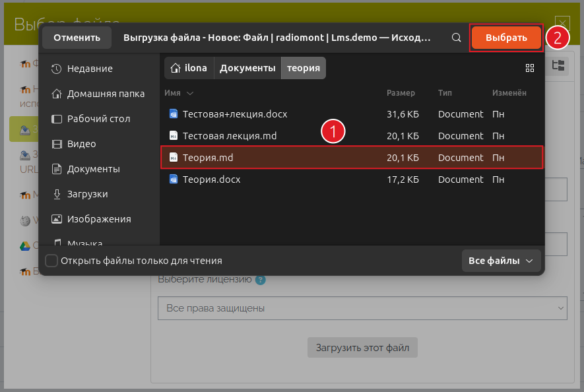The height and width of the screenshot is (392, 584).
Task: Sort the list by the Размер column
Action: click(x=401, y=93)
